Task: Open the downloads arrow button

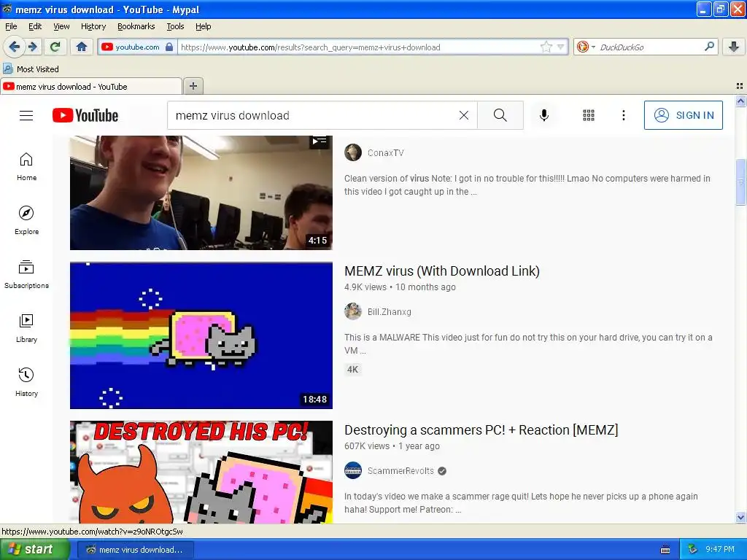Action: [734, 47]
